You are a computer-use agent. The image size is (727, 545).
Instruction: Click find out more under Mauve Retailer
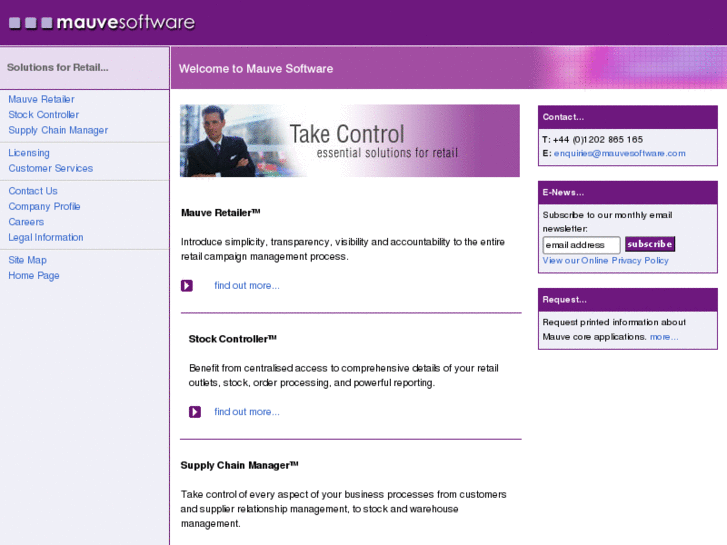pos(247,286)
